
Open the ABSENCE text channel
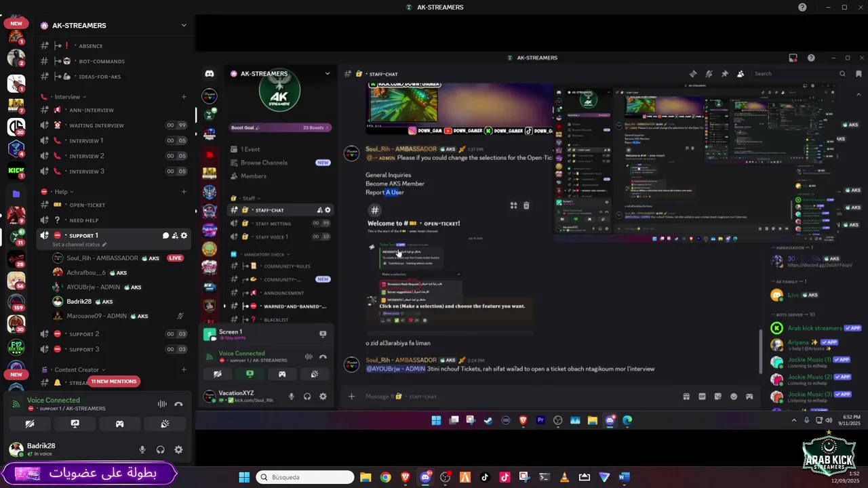[113, 46]
